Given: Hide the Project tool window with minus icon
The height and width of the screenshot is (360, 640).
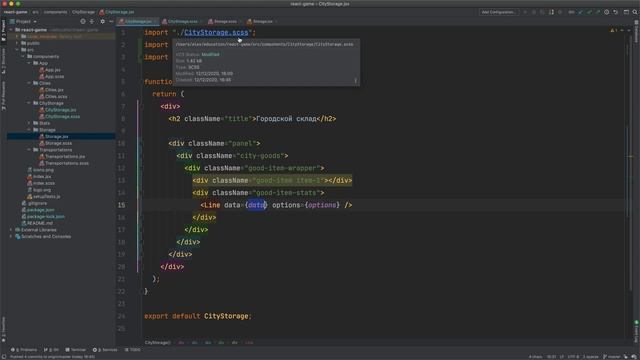Looking at the screenshot, I should tap(111, 21).
